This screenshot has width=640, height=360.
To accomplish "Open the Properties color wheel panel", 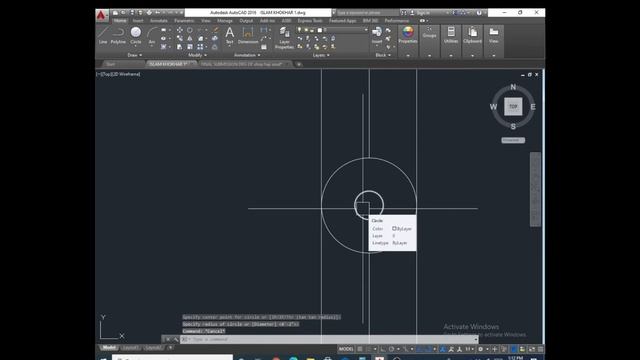I will coord(408,35).
